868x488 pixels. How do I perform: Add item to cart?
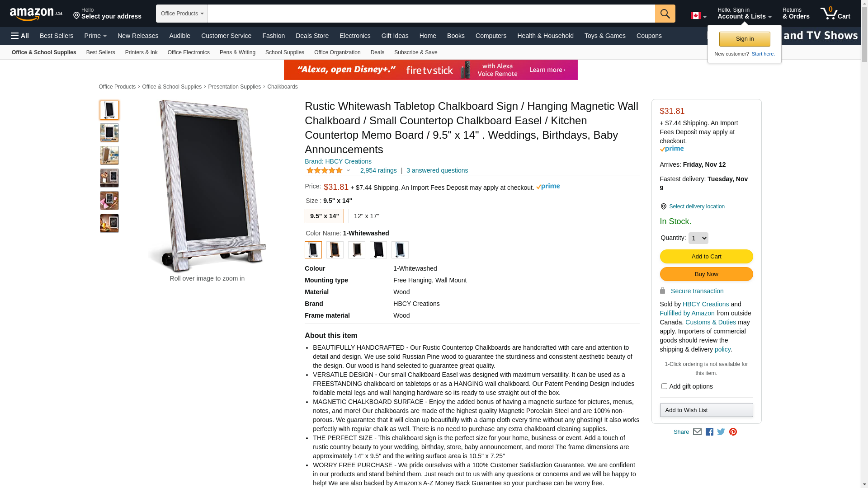click(x=706, y=257)
